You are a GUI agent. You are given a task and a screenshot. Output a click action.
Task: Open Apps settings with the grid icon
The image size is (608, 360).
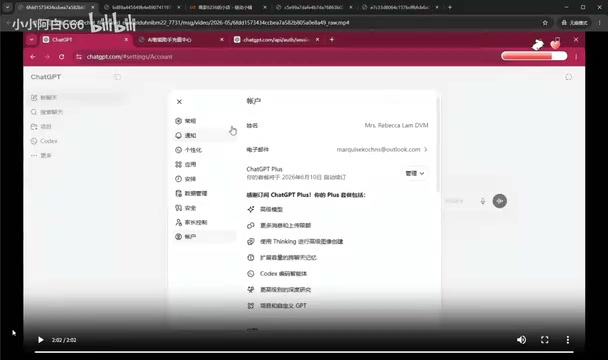[x=204, y=164]
